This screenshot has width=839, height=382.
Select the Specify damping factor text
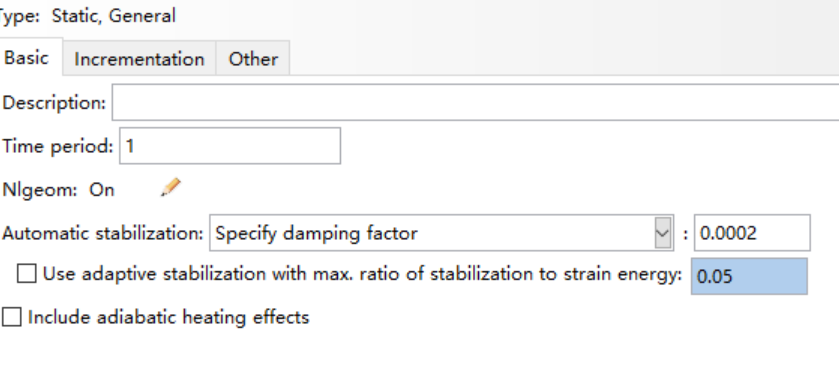[316, 233]
